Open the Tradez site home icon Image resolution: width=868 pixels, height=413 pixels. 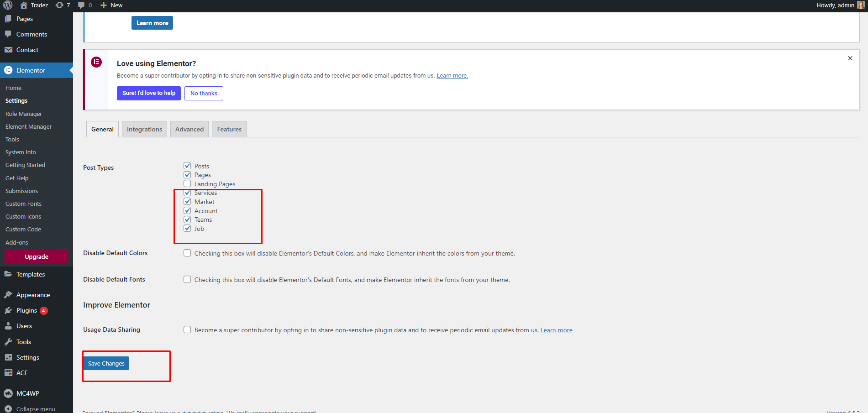tap(24, 5)
